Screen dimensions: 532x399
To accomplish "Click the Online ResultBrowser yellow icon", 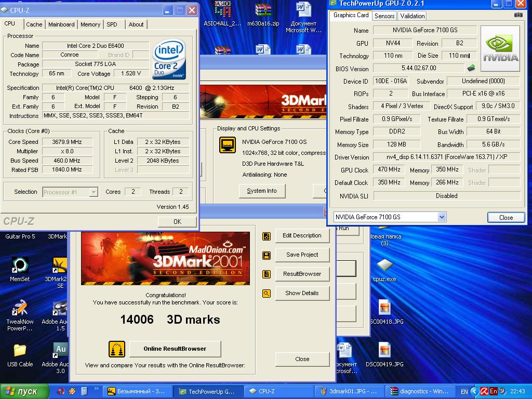I will coord(117,349).
